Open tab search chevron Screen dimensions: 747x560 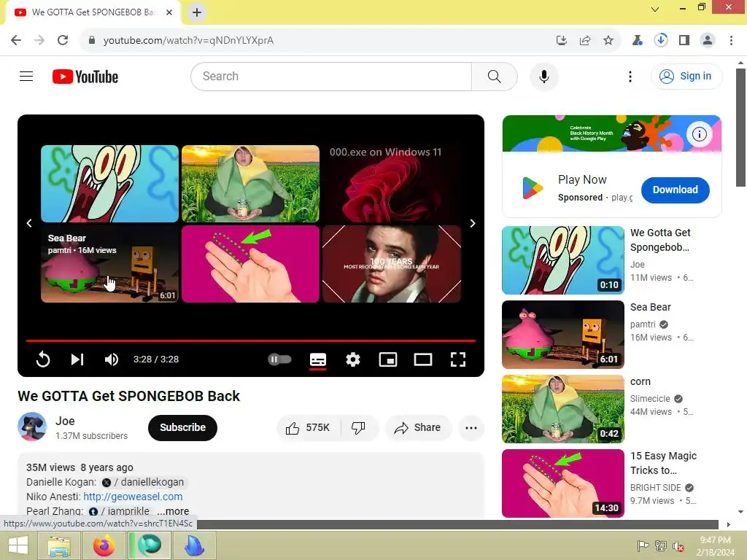click(x=655, y=9)
